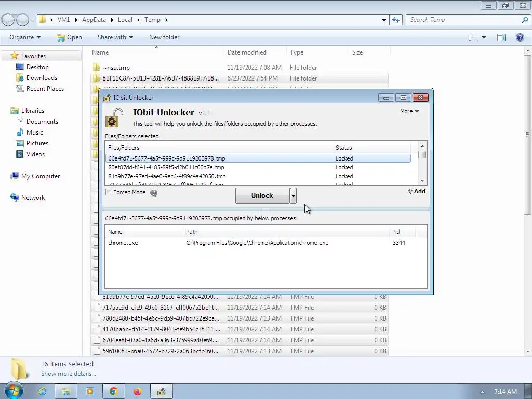Click the Add link in IObit Unlocker
The image size is (532, 399).
tap(417, 191)
